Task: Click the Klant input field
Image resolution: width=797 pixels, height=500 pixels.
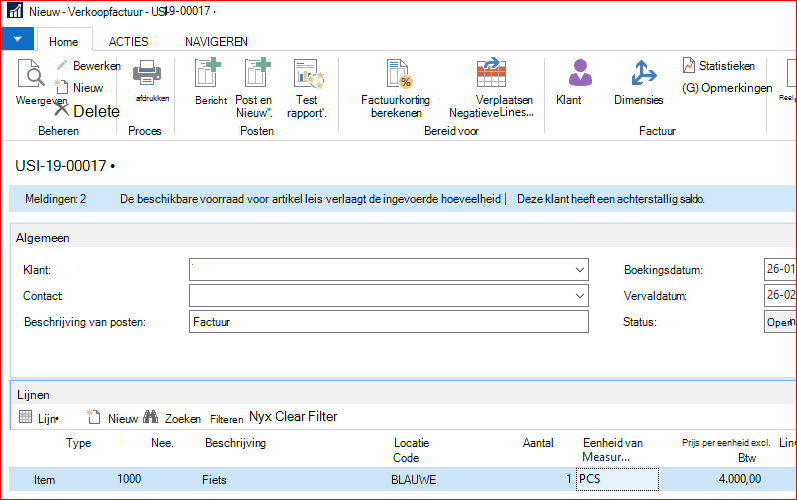Action: coord(389,270)
